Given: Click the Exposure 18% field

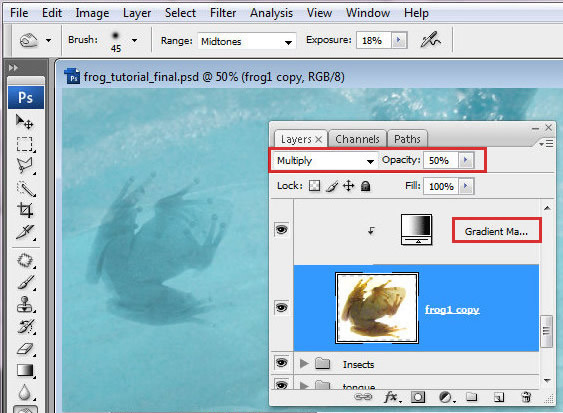Looking at the screenshot, I should [374, 40].
